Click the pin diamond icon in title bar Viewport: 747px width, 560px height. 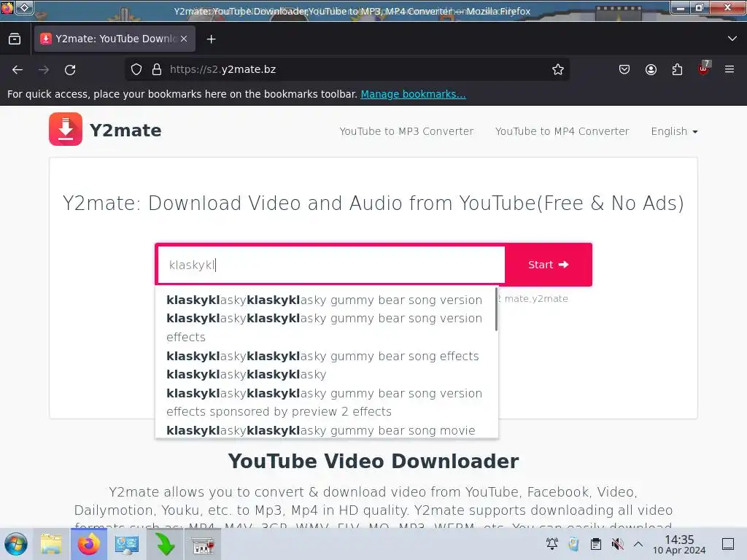tap(24, 7)
